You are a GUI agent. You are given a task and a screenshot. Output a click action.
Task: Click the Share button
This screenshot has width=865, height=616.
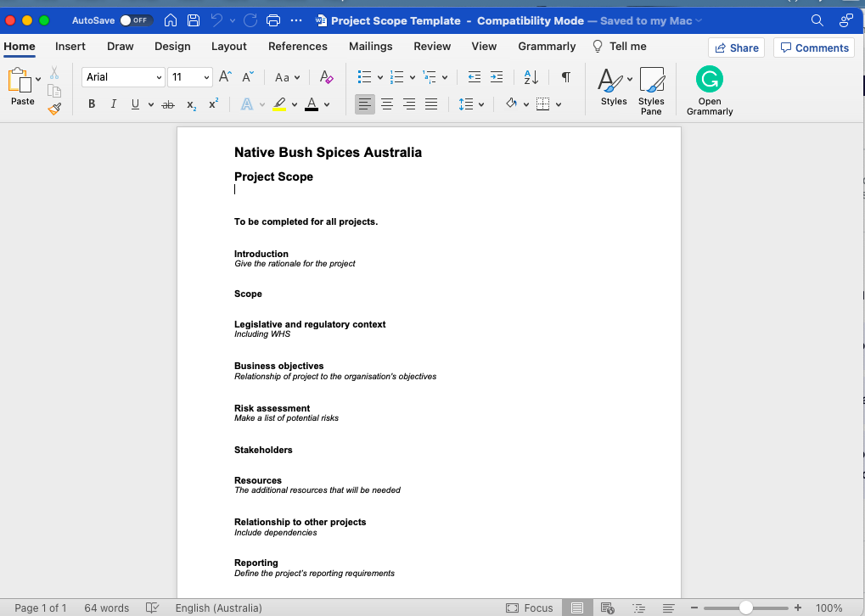pos(735,48)
